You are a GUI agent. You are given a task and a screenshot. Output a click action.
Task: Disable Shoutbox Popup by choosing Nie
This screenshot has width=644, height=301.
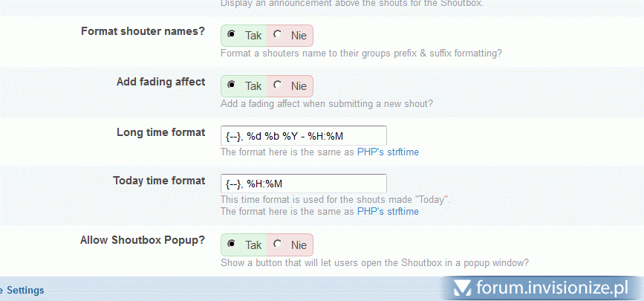point(278,244)
